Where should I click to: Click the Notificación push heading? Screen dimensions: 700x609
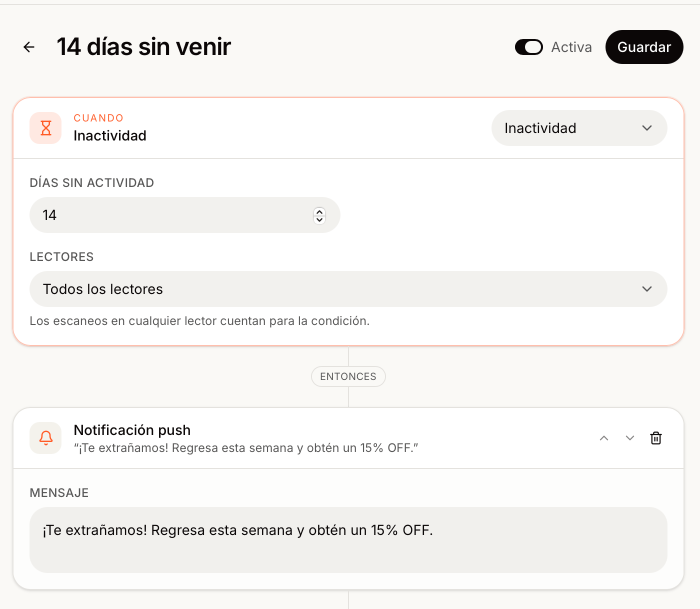[x=132, y=430]
